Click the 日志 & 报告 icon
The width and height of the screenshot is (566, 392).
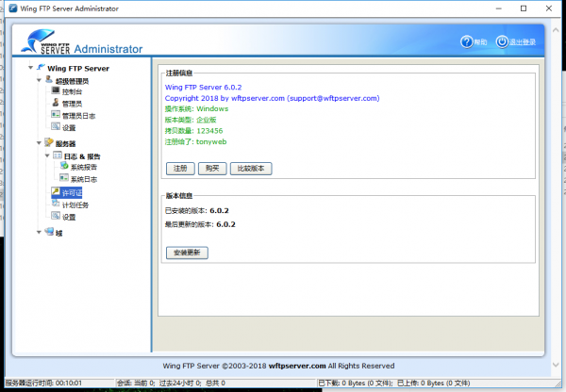click(x=58, y=155)
